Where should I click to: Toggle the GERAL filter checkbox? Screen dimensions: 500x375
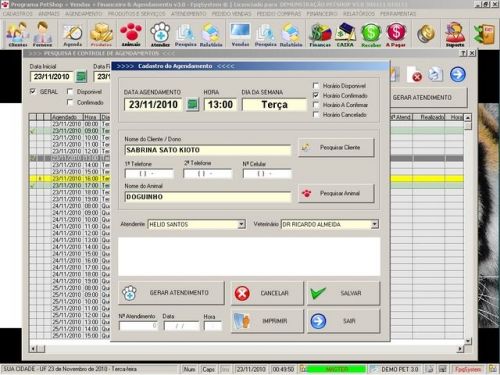[33, 91]
